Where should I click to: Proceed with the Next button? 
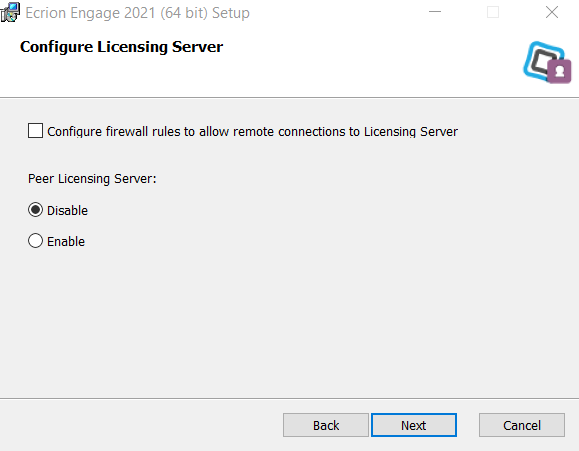point(414,425)
